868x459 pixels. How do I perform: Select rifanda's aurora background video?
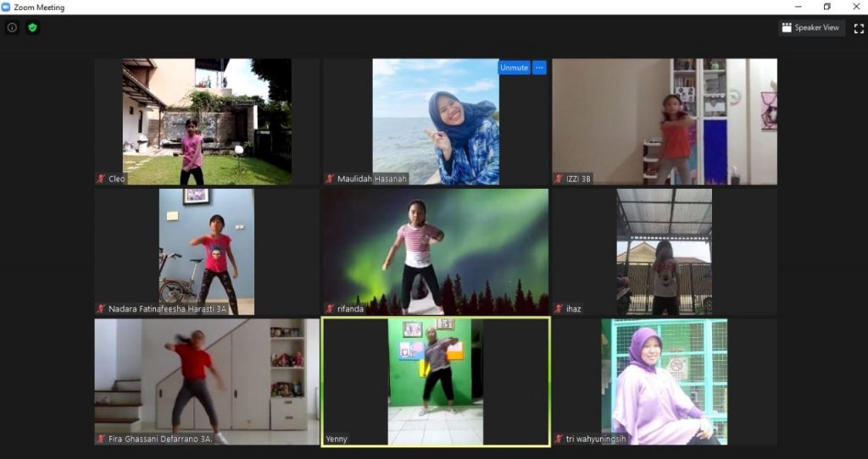pos(436,251)
